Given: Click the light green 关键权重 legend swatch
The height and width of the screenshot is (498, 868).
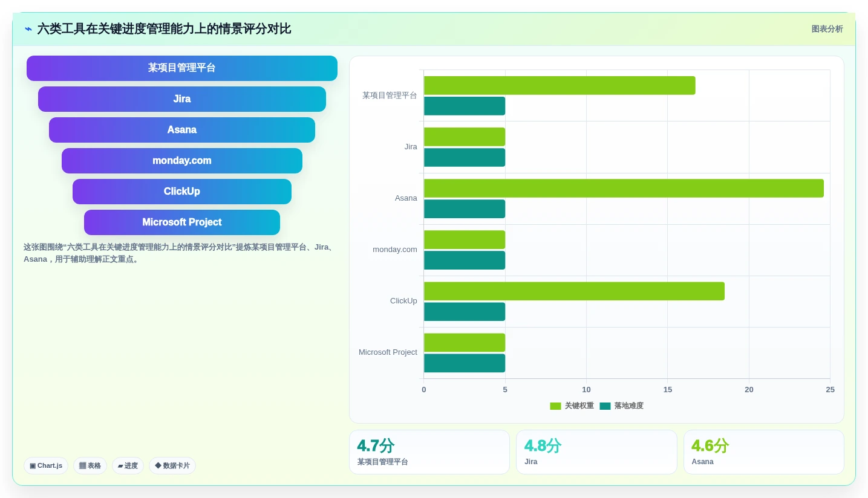Looking at the screenshot, I should point(555,406).
